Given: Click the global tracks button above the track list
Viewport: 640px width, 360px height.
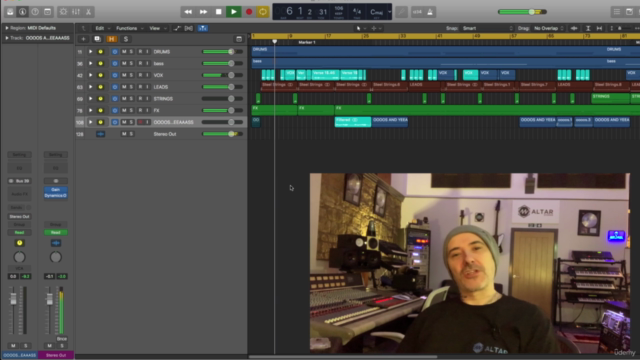Looking at the screenshot, I should click(x=239, y=39).
